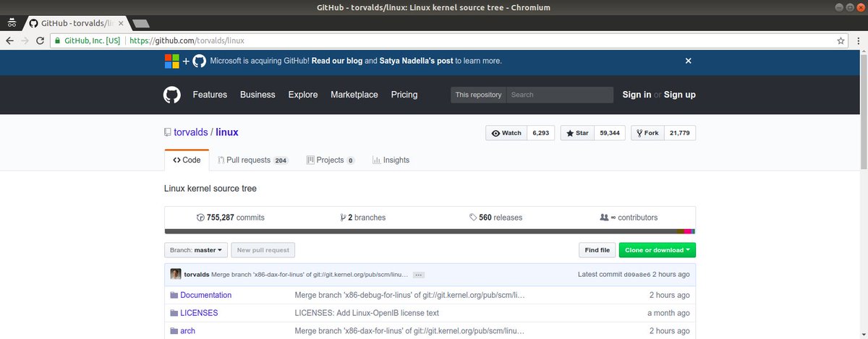Dismiss the Microsoft acquisition banner
The height and width of the screenshot is (339, 868).
pyautogui.click(x=689, y=61)
